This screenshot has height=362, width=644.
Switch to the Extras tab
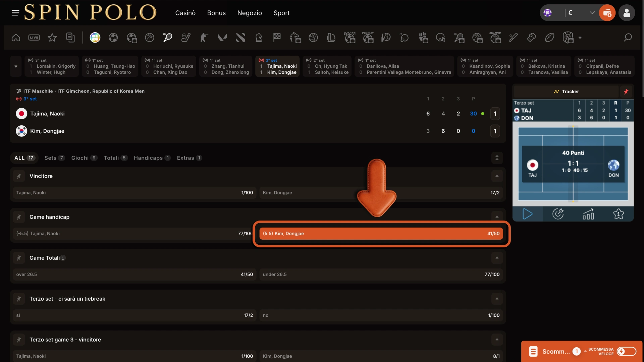coord(190,158)
